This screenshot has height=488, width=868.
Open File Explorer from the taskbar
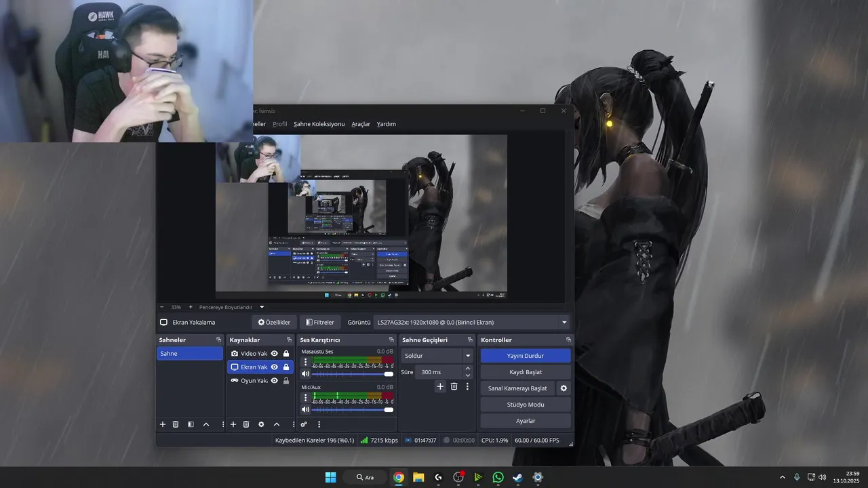(418, 477)
